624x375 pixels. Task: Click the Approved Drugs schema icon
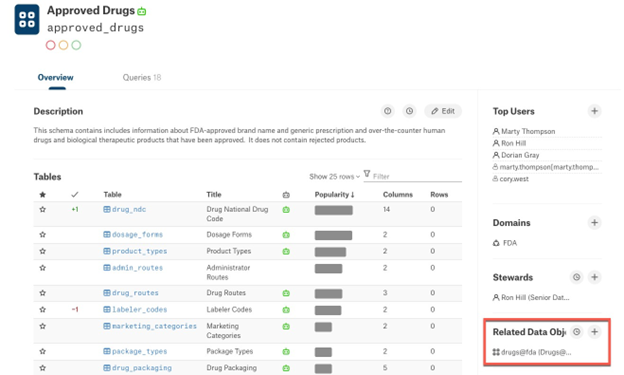point(27,20)
